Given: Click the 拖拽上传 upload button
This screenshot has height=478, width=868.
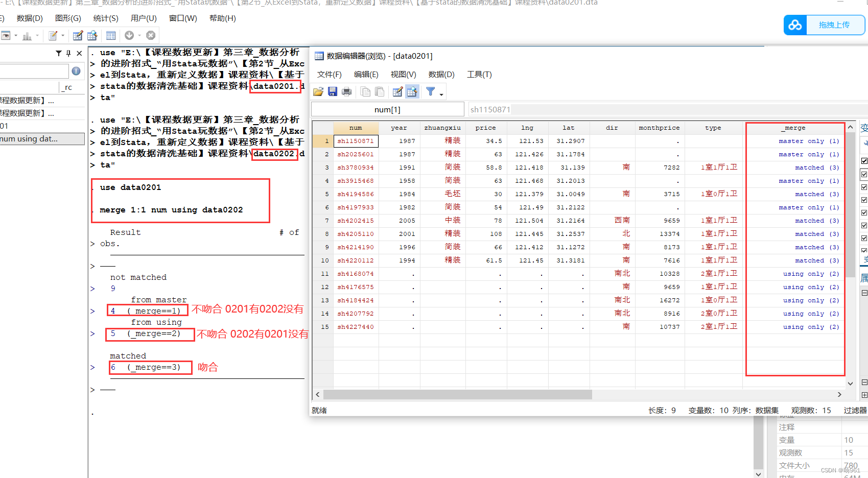Looking at the screenshot, I should click(x=835, y=25).
